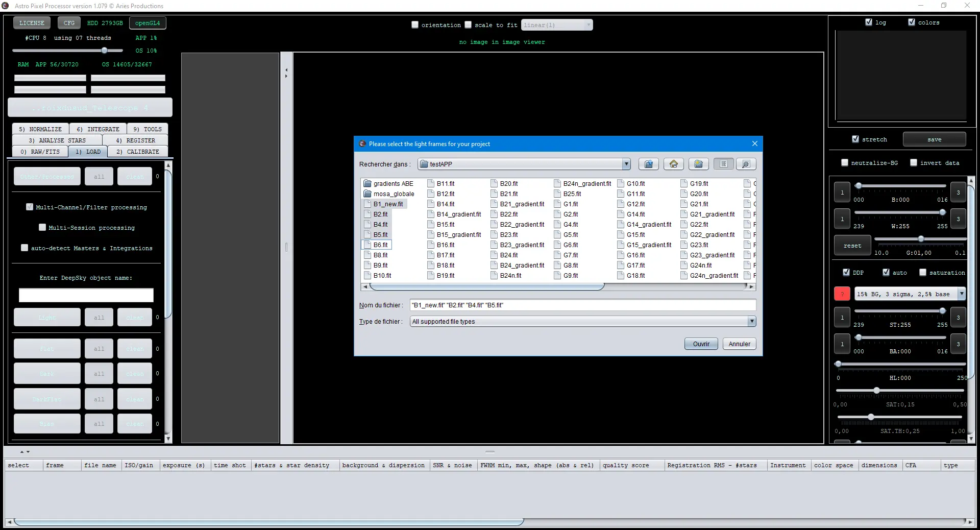Enable neutralize-BG checkbox
Viewport: 980px width, 530px height.
pos(845,162)
